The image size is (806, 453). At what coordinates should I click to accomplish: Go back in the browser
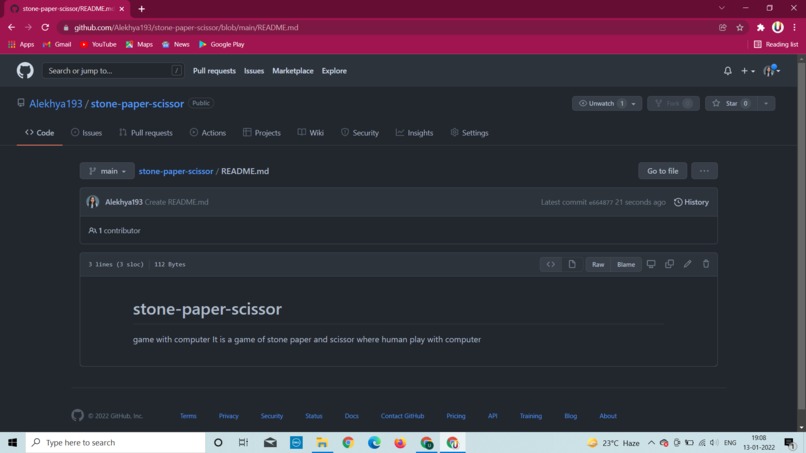point(11,27)
